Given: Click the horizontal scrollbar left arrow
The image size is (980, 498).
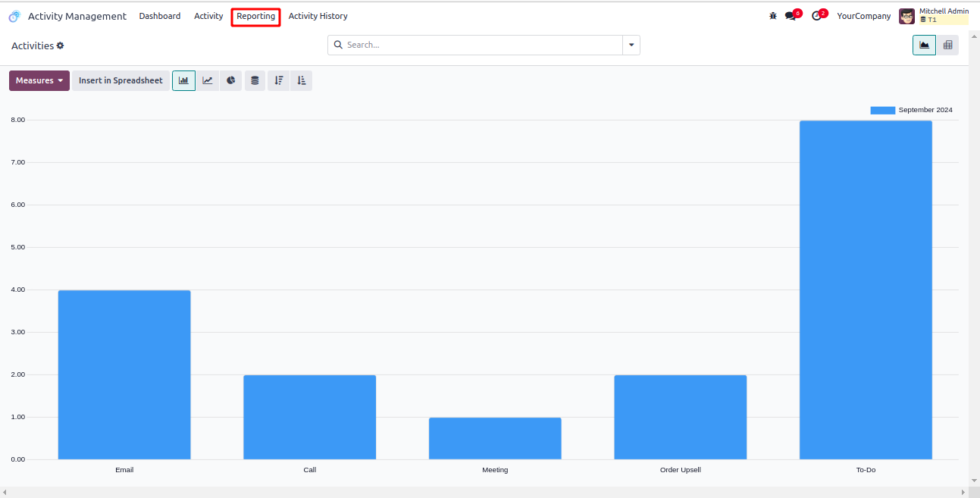Looking at the screenshot, I should [4, 492].
